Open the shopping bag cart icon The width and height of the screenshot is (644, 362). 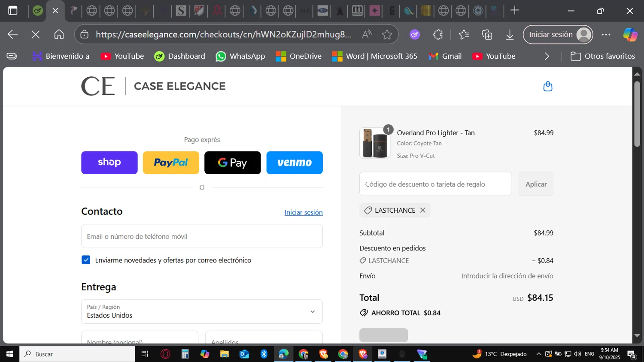548,86
